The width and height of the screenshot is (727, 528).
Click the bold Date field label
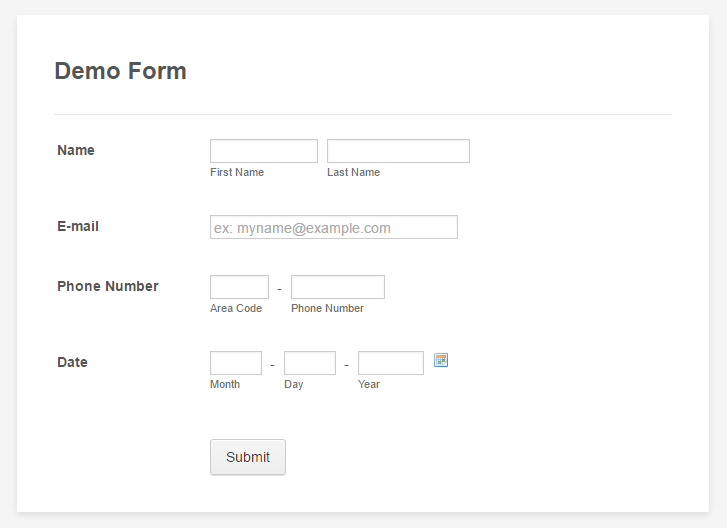click(x=72, y=362)
